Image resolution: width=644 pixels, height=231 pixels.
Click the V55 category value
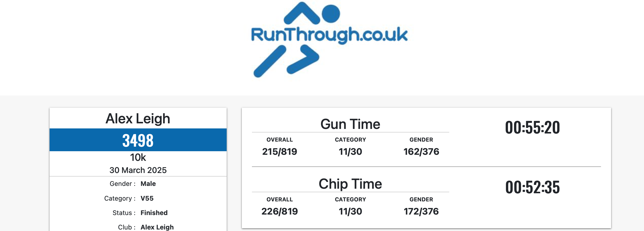pyautogui.click(x=147, y=198)
